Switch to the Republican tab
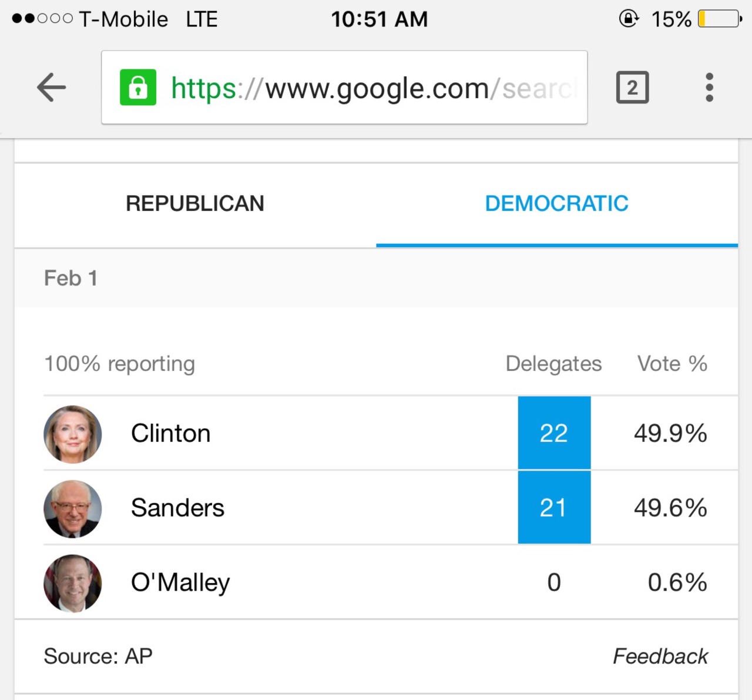This screenshot has height=700, width=752. pyautogui.click(x=195, y=204)
